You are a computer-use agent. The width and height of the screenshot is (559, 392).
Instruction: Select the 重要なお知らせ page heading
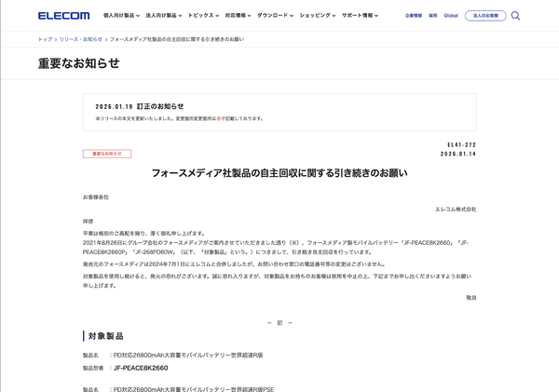point(79,63)
